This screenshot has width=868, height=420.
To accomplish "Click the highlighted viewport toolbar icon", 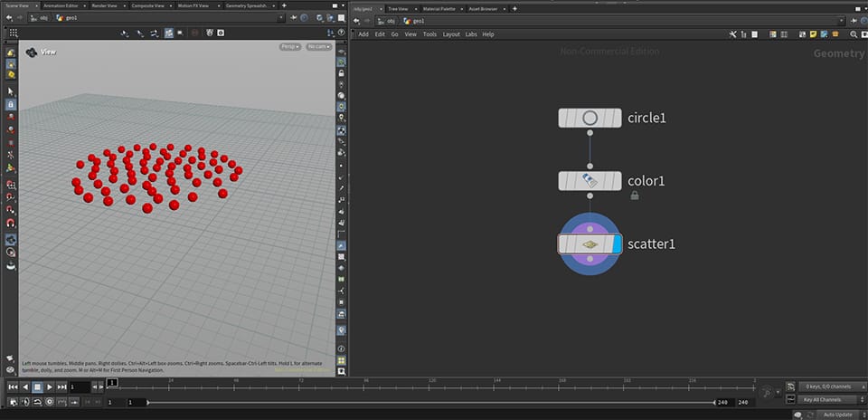I will pos(169,33).
